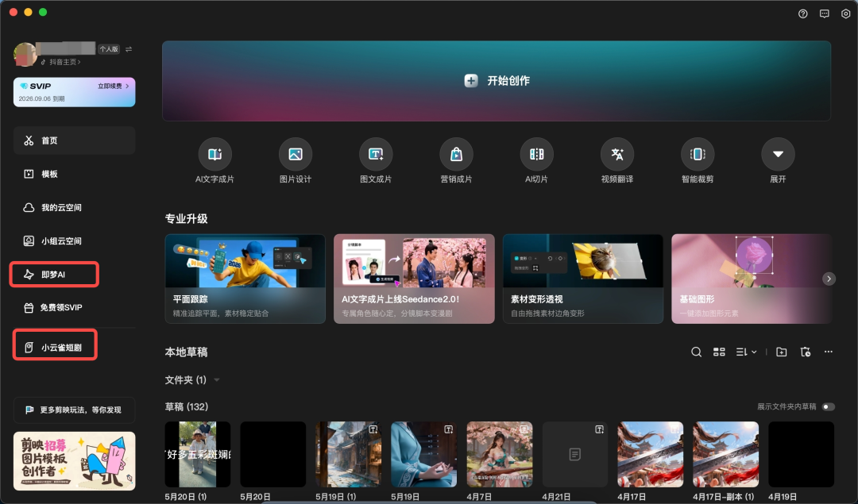Open the drafts recycle bin icon
This screenshot has height=504, width=858.
[805, 352]
